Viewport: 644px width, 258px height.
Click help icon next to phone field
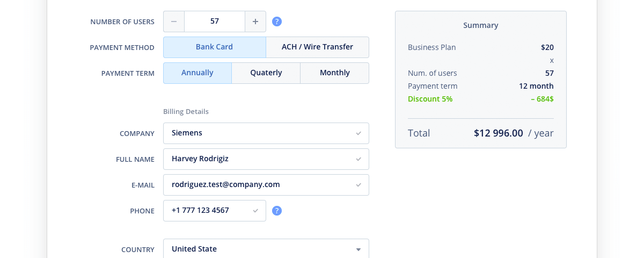pyautogui.click(x=277, y=211)
